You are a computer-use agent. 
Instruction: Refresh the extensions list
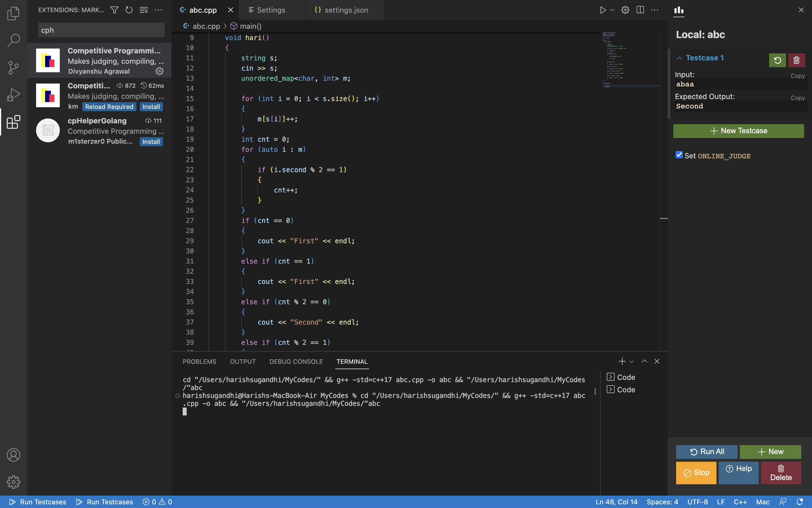pos(129,10)
